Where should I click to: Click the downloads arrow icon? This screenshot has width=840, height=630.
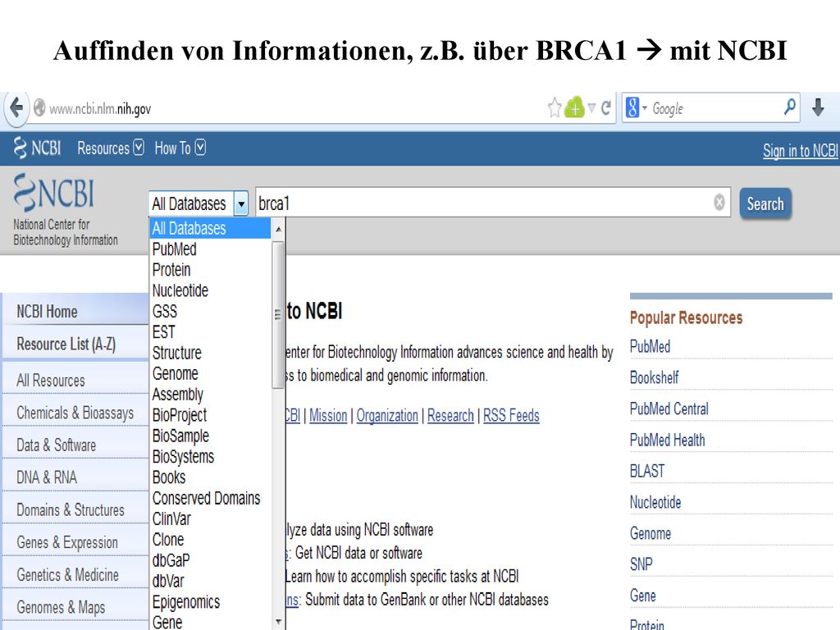(x=818, y=107)
